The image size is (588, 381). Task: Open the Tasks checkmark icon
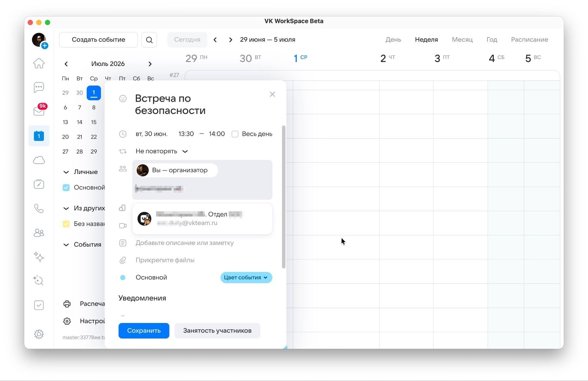point(39,305)
